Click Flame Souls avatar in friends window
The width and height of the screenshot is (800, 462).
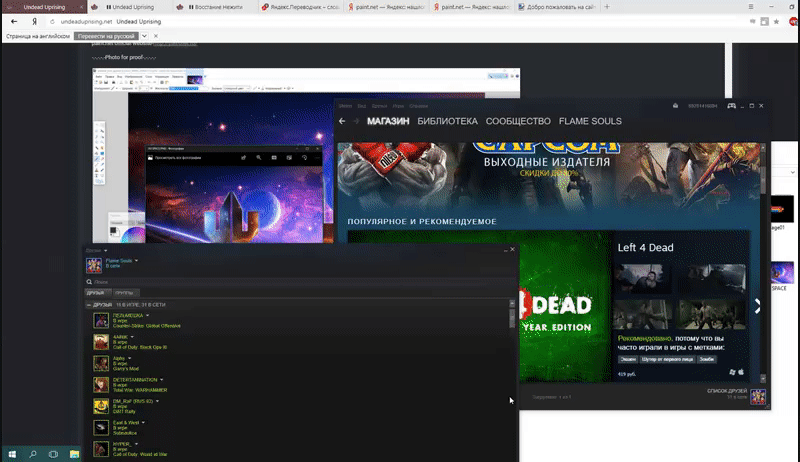(x=94, y=265)
